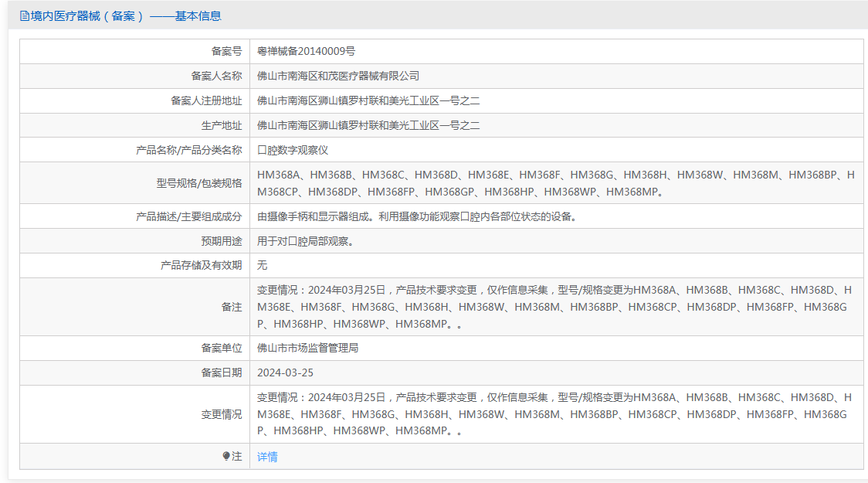Select the description starting 由摄像手柄和显示器组成
This screenshot has width=868, height=483.
419,216
